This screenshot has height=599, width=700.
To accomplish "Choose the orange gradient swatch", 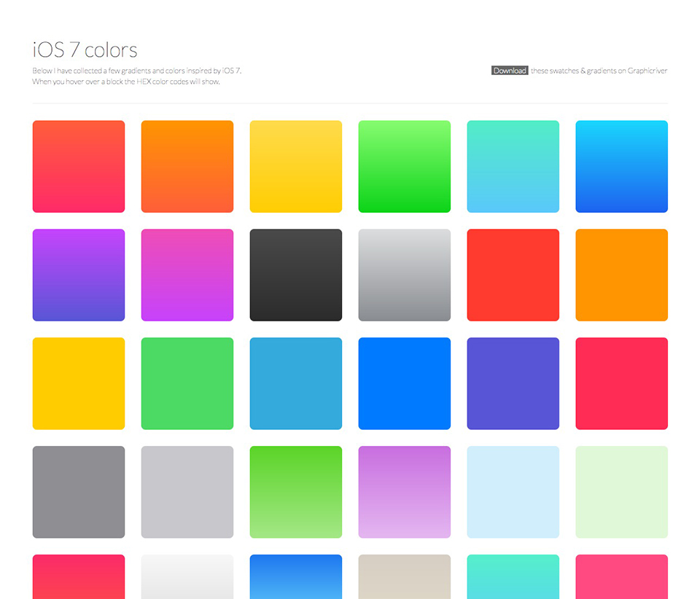I will pyautogui.click(x=187, y=166).
